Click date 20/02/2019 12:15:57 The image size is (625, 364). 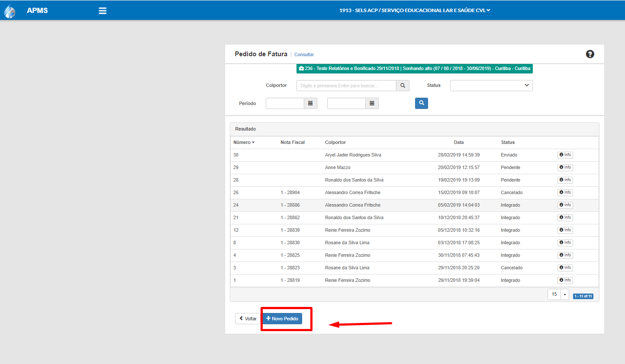pos(459,167)
